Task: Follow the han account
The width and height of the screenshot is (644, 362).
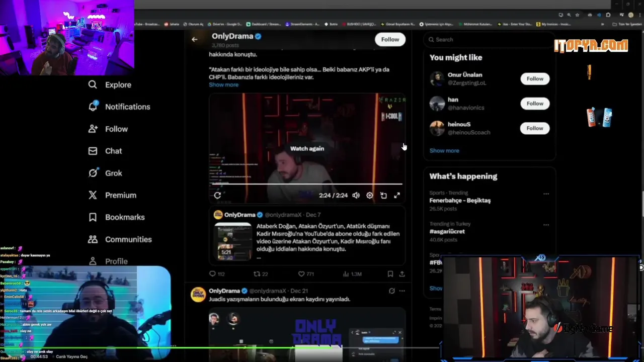Action: [535, 104]
